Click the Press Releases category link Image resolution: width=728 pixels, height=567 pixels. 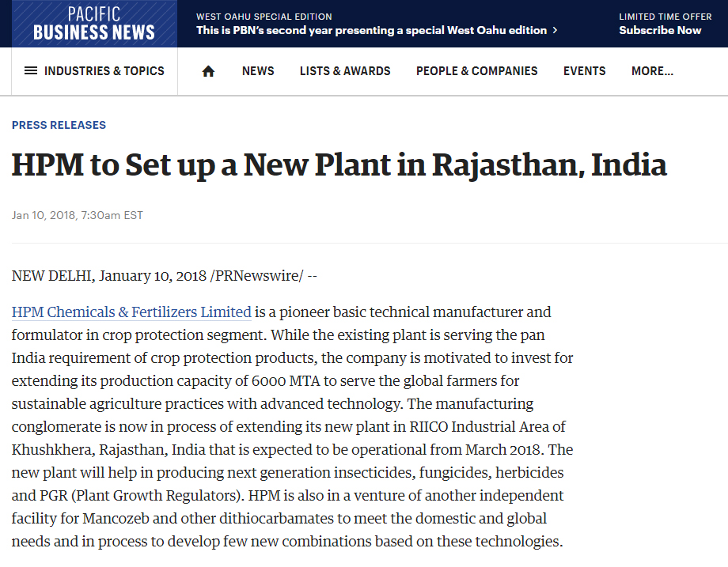click(x=59, y=125)
